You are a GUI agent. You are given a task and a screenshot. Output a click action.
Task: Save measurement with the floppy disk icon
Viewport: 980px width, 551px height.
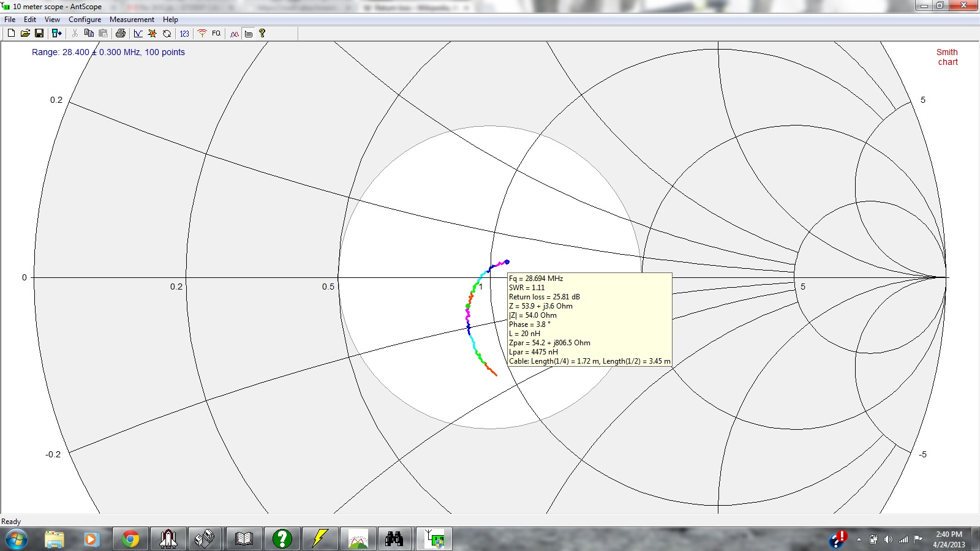point(39,34)
